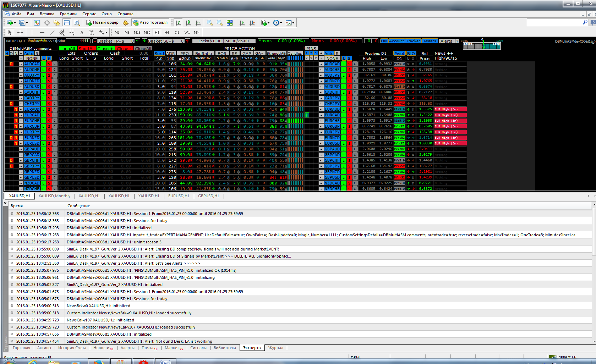The image size is (602, 364).
Task: Switch chart to bar chart icon
Action: 178,22
